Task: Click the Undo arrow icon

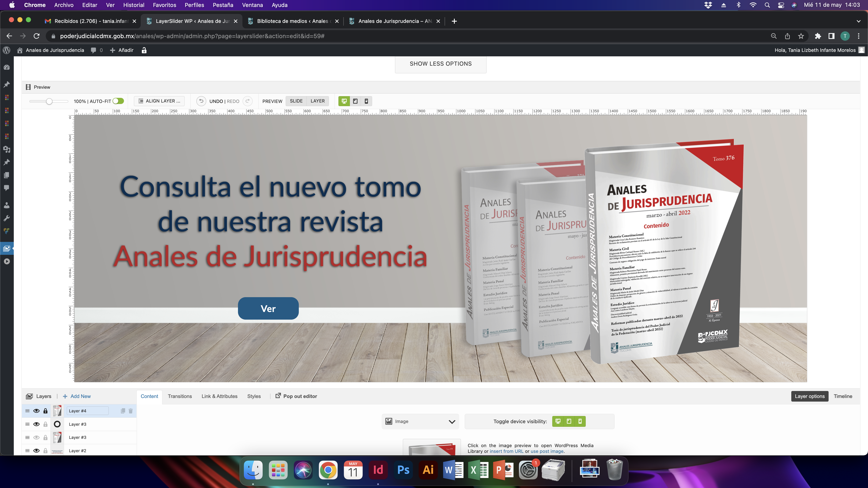Action: (201, 101)
